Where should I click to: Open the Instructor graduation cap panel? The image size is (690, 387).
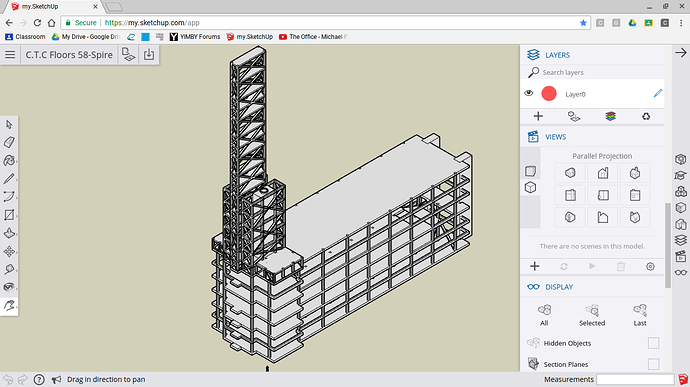pos(681,175)
